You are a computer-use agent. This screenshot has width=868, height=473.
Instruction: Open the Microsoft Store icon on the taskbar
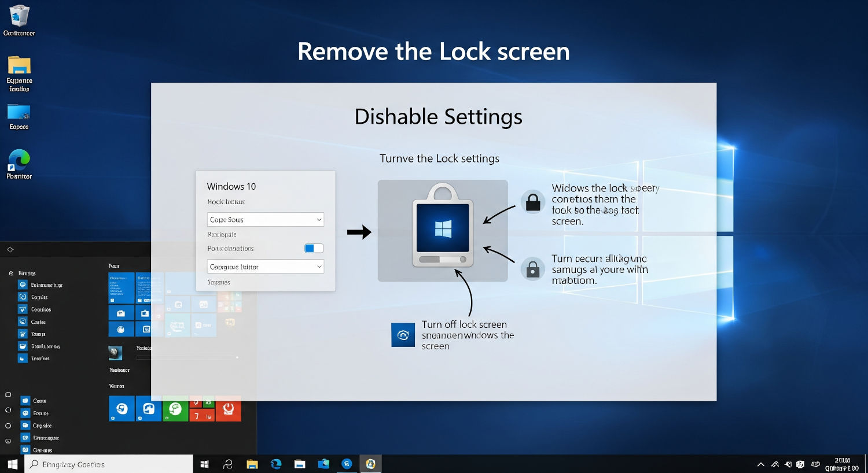point(322,464)
